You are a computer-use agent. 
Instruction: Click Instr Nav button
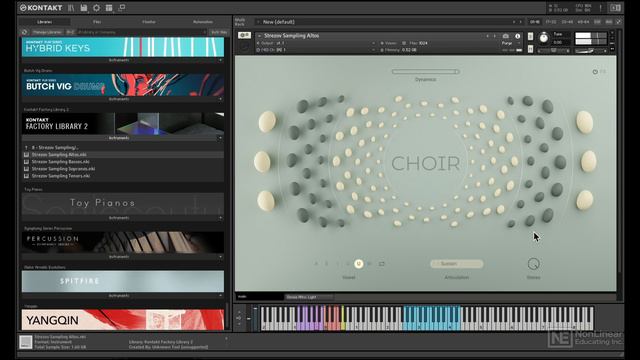[219, 32]
